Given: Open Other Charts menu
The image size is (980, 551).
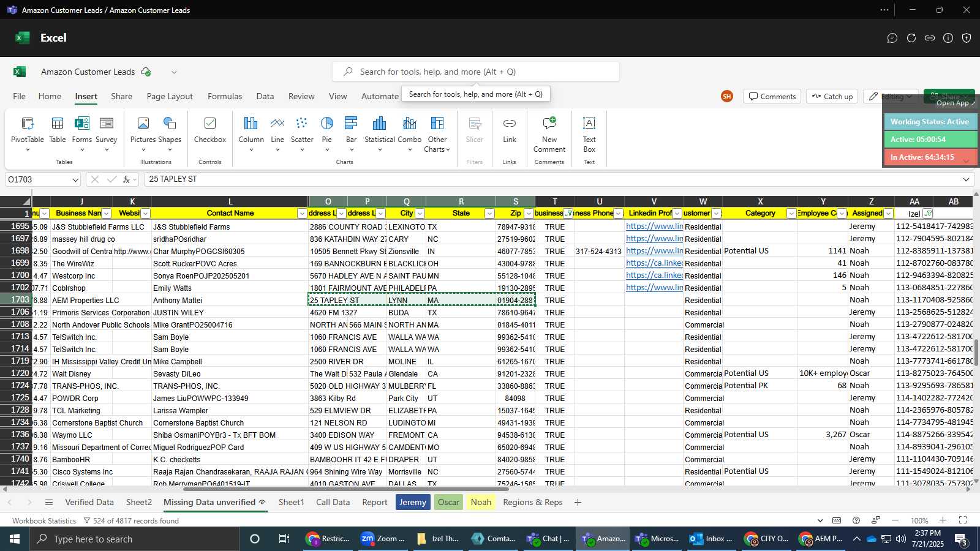Looking at the screenshot, I should pyautogui.click(x=437, y=135).
